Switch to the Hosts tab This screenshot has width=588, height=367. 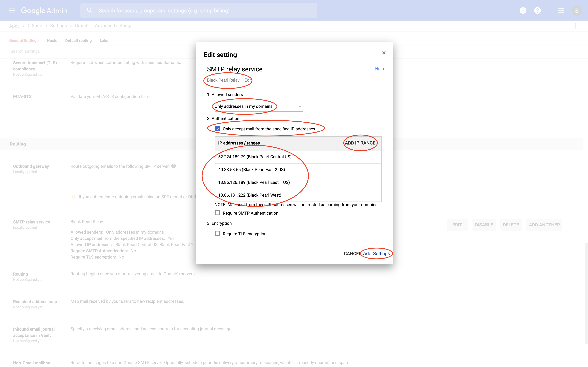pos(52,40)
